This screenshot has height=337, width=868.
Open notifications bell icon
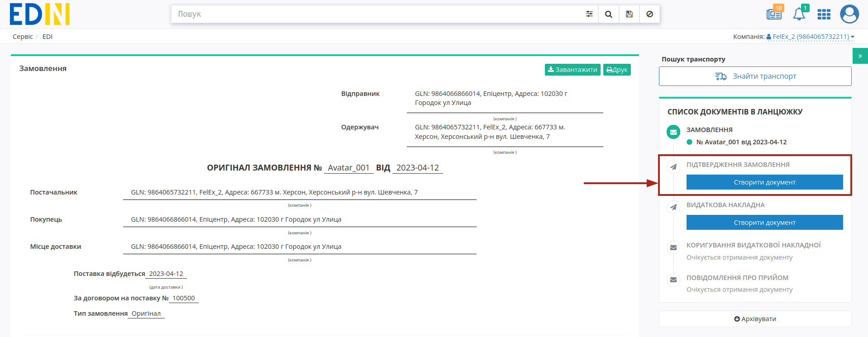799,14
